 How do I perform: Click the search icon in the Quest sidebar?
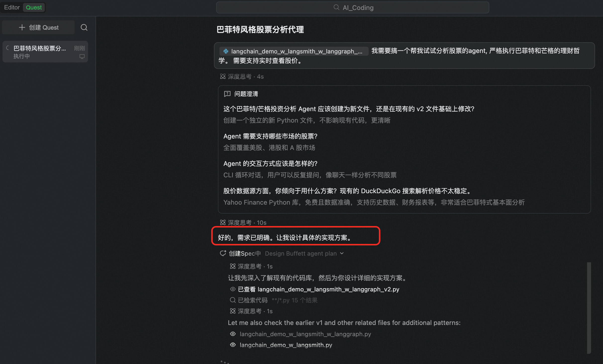pos(84,27)
